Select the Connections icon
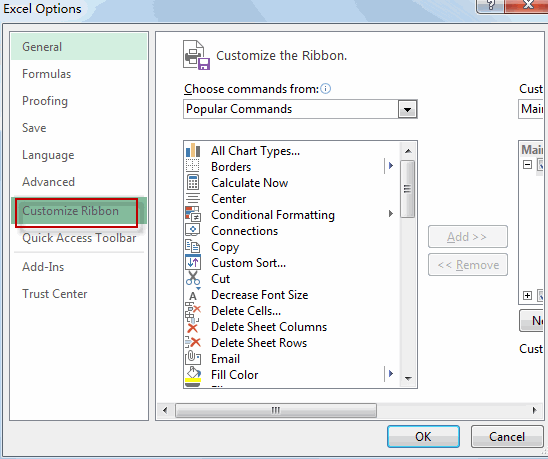Viewport: 548px width, 459px height. click(193, 230)
